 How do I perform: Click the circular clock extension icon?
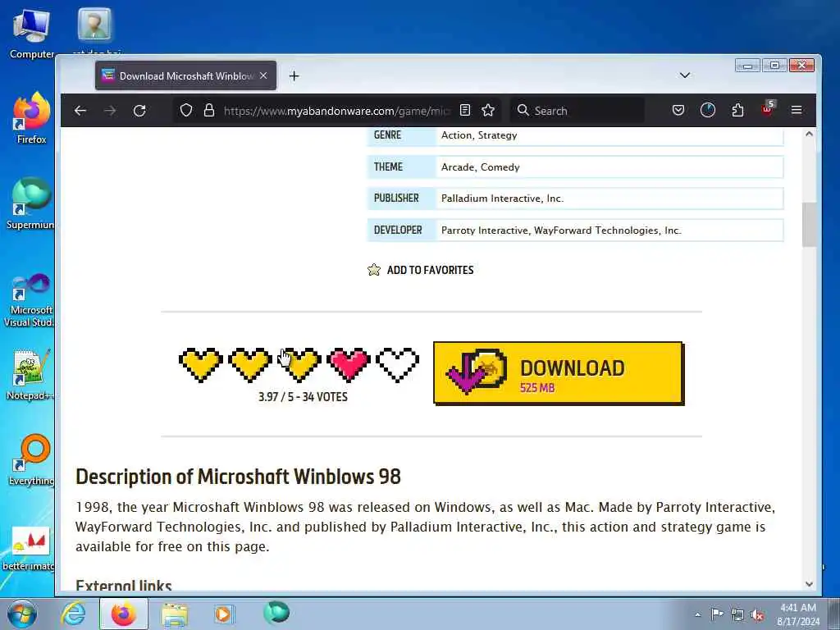tap(708, 111)
